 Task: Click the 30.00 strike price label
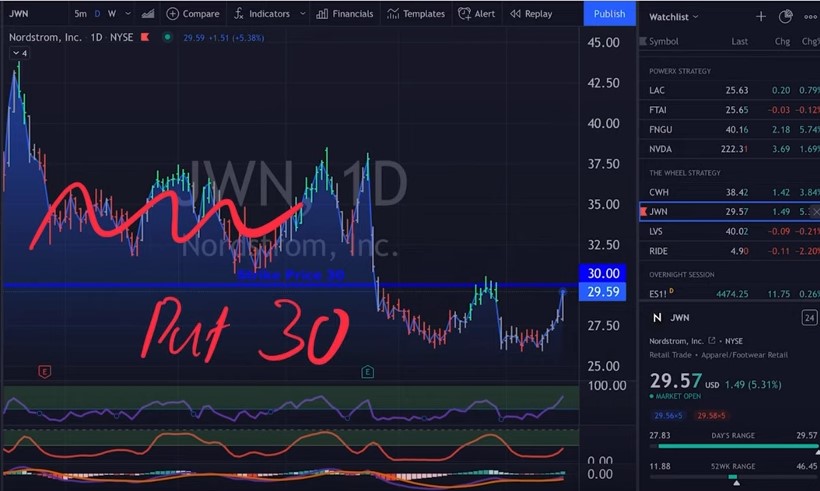(x=603, y=273)
